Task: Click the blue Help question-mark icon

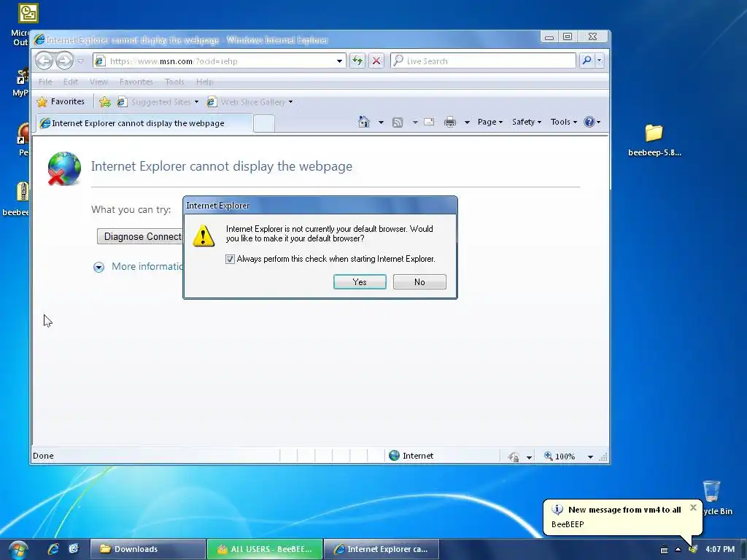Action: [589, 122]
